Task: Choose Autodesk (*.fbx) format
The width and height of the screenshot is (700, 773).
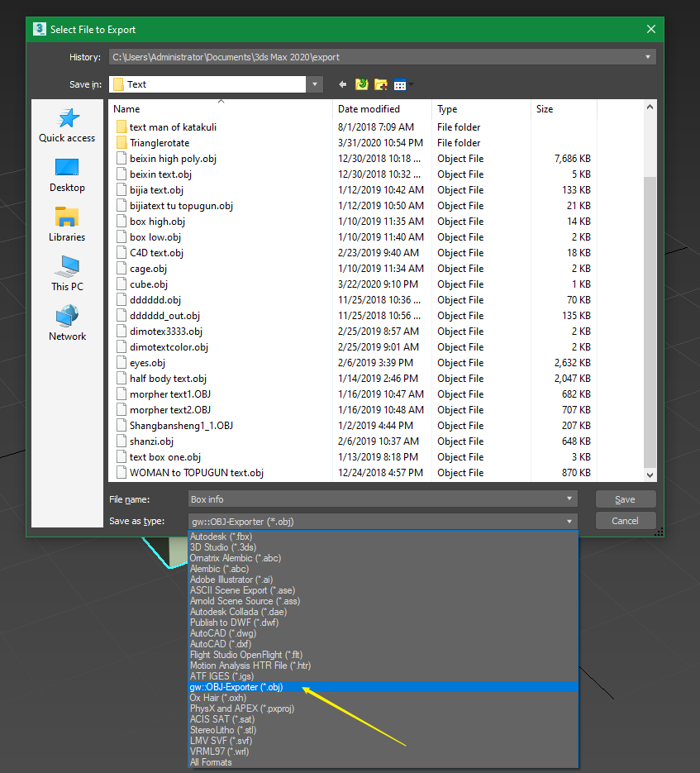Action: pyautogui.click(x=221, y=537)
